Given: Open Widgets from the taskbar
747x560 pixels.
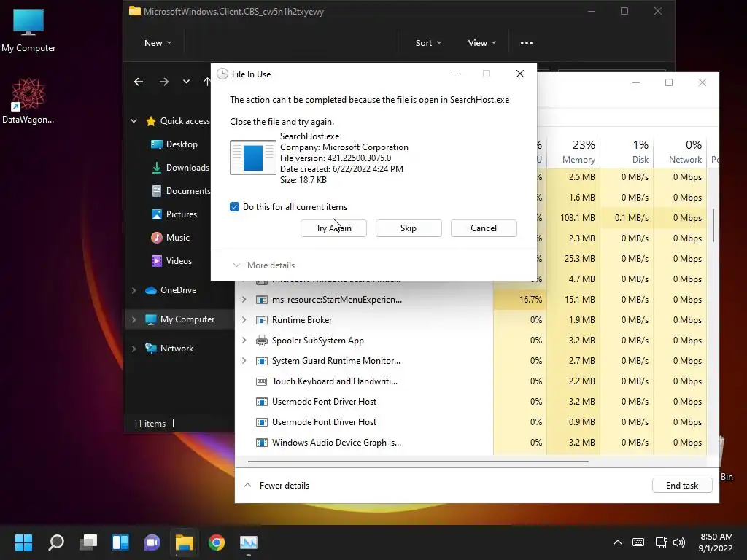Looking at the screenshot, I should (120, 542).
